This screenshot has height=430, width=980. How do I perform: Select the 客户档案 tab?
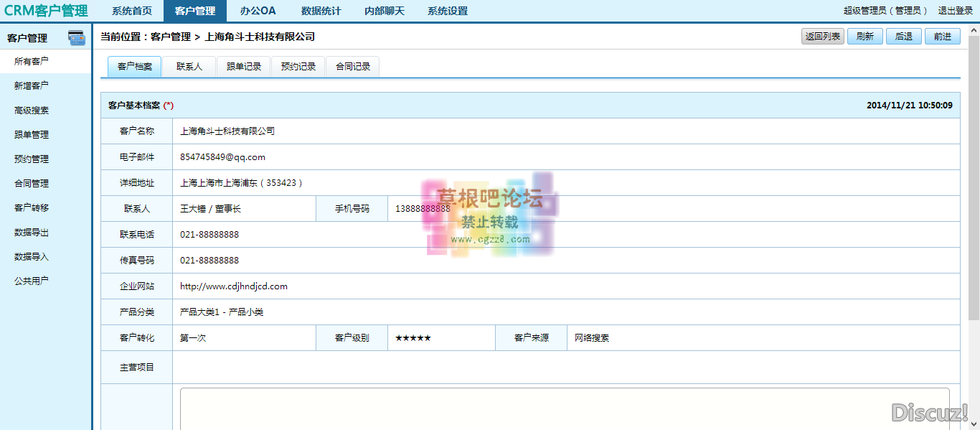point(134,66)
